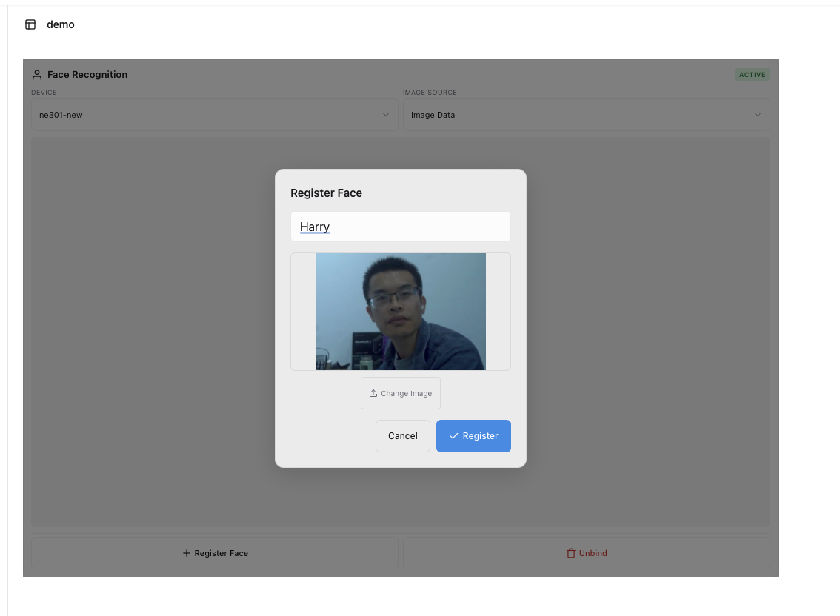Click the bottom Register Face text label
The width and height of the screenshot is (840, 616).
pyautogui.click(x=221, y=553)
